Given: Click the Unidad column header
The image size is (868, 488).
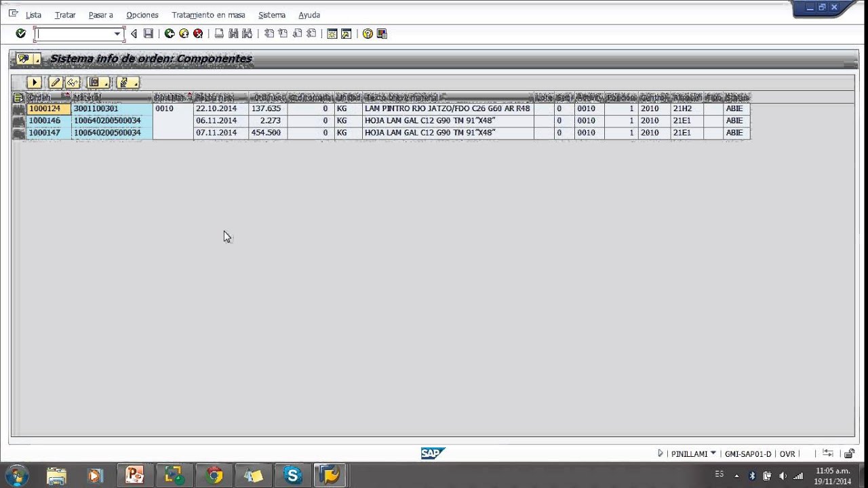Looking at the screenshot, I should pyautogui.click(x=349, y=98).
